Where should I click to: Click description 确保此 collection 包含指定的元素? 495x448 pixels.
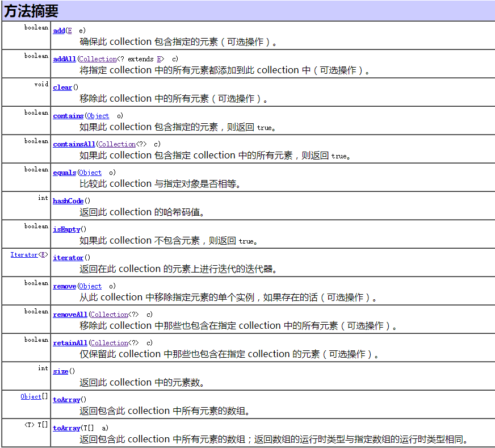click(149, 41)
